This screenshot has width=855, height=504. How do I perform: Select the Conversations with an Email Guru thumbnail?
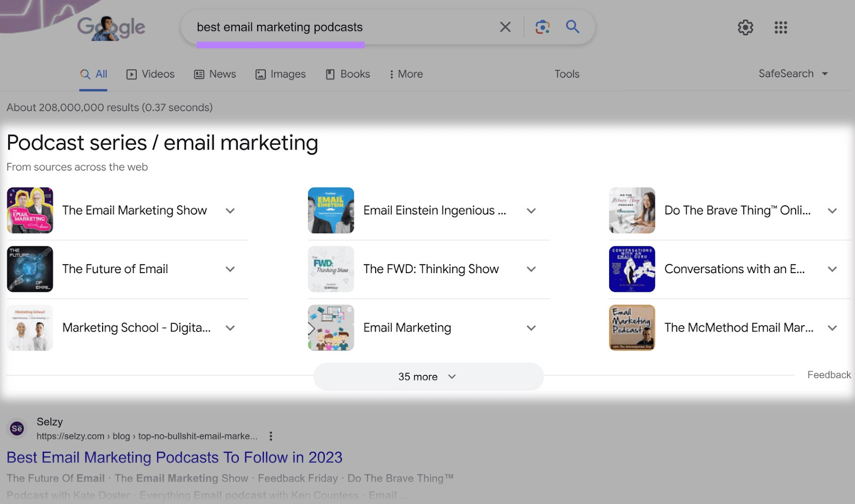(631, 269)
